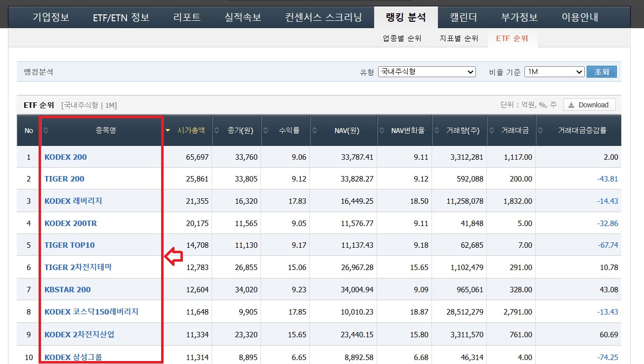This screenshot has width=644, height=364.
Task: Open the 캘린더 menu
Action: [x=463, y=17]
